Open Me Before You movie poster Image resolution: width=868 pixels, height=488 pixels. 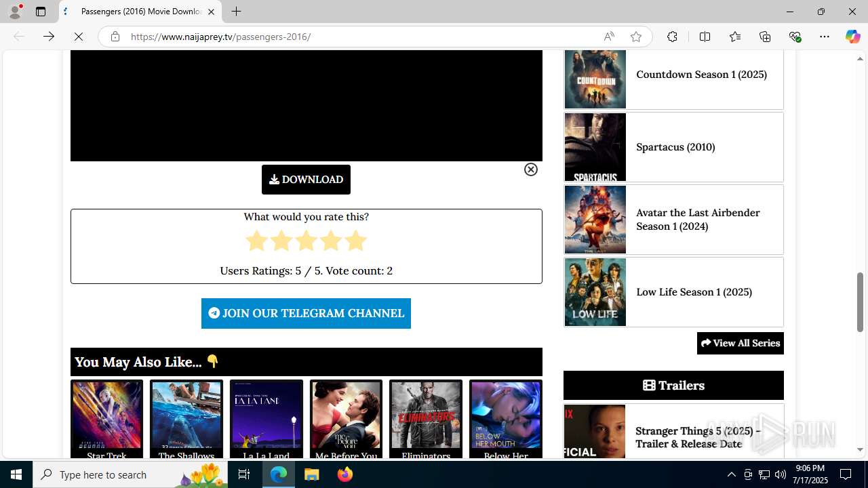346,415
